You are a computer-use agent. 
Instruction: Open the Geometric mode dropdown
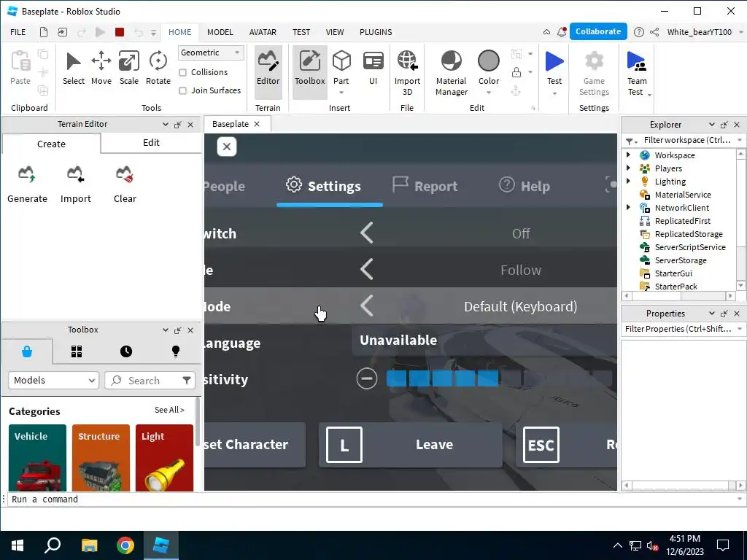(211, 52)
